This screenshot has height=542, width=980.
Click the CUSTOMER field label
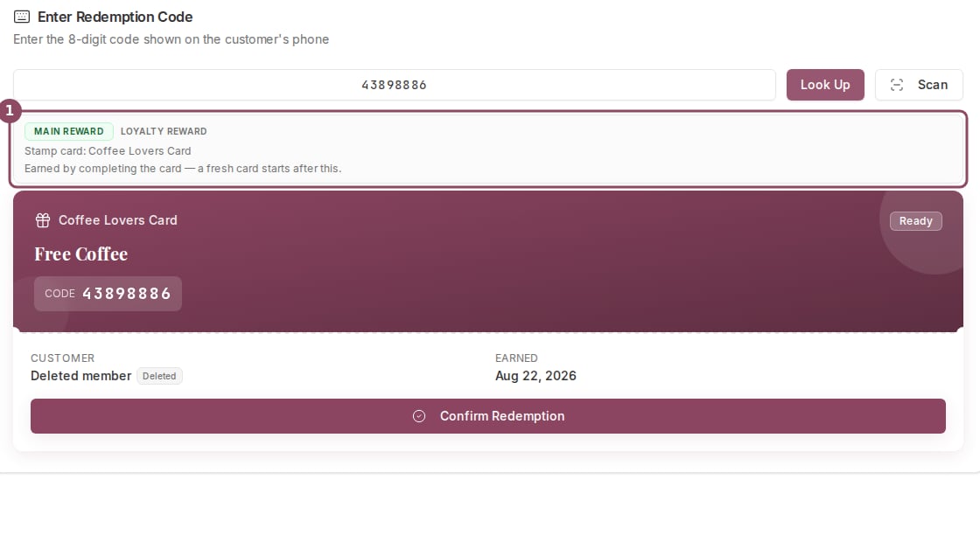[x=62, y=358]
